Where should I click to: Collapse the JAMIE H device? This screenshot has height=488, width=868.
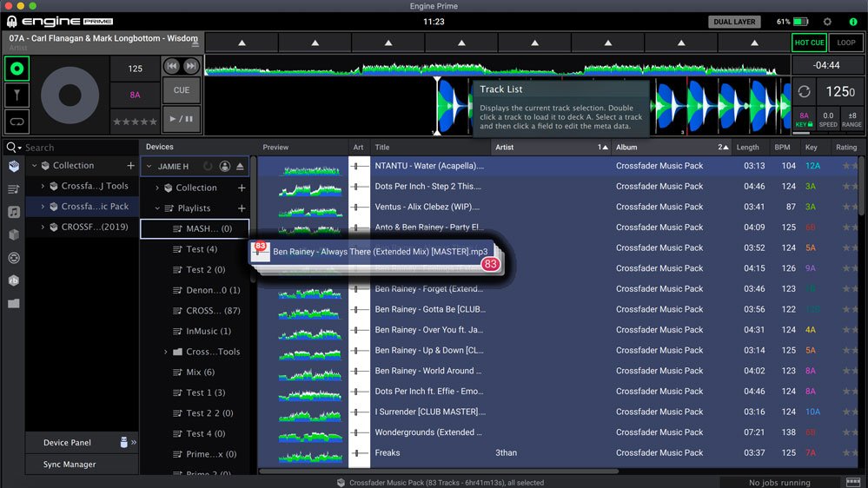[149, 166]
